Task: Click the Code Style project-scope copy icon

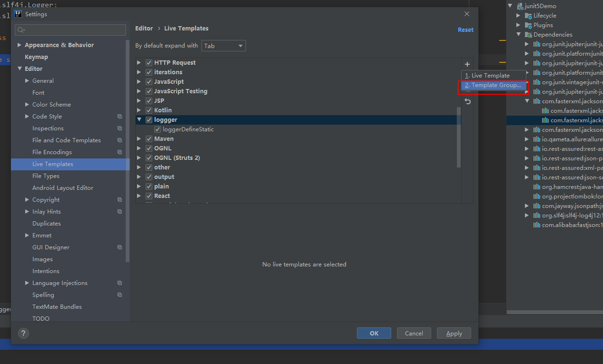Action: click(x=120, y=117)
